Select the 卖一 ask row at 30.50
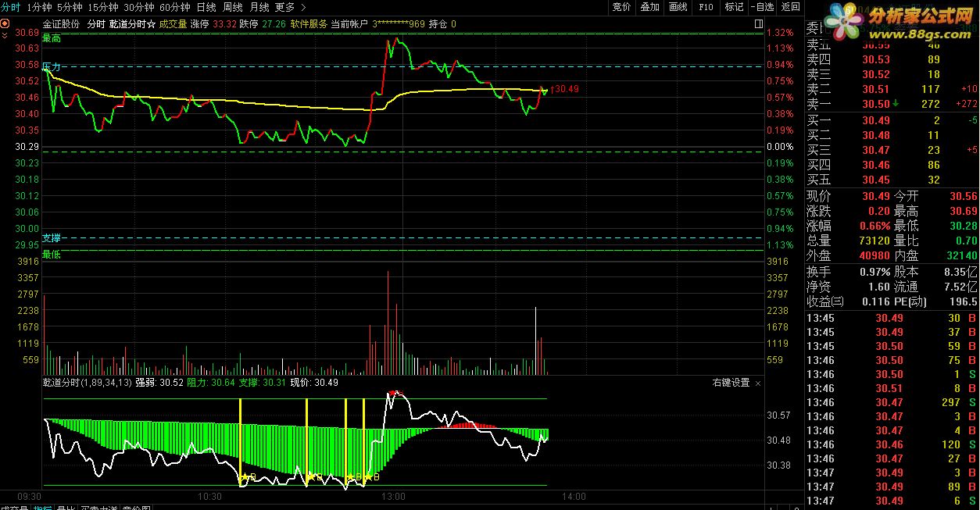The width and height of the screenshot is (980, 510). 892,104
